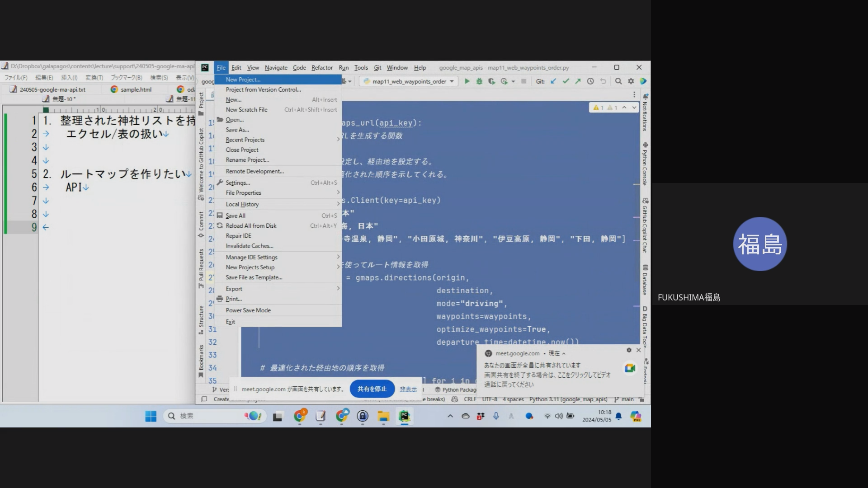
Task: Click the Debug bug icon
Action: tap(479, 81)
